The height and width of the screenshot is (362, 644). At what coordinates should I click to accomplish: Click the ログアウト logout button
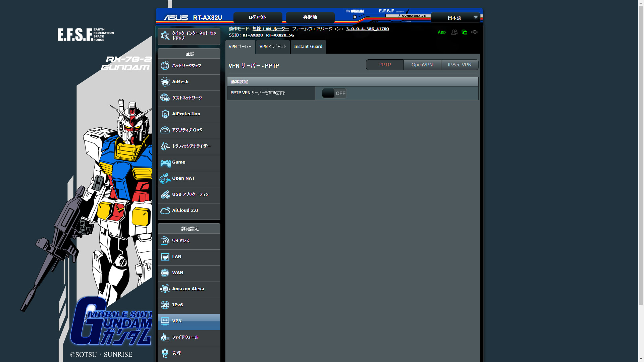click(257, 17)
